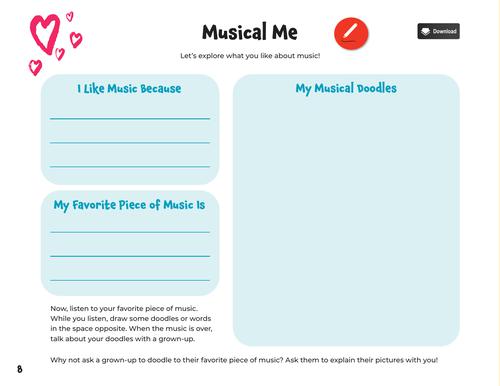The width and height of the screenshot is (500, 386).
Task: Click the Download button
Action: coord(438,31)
